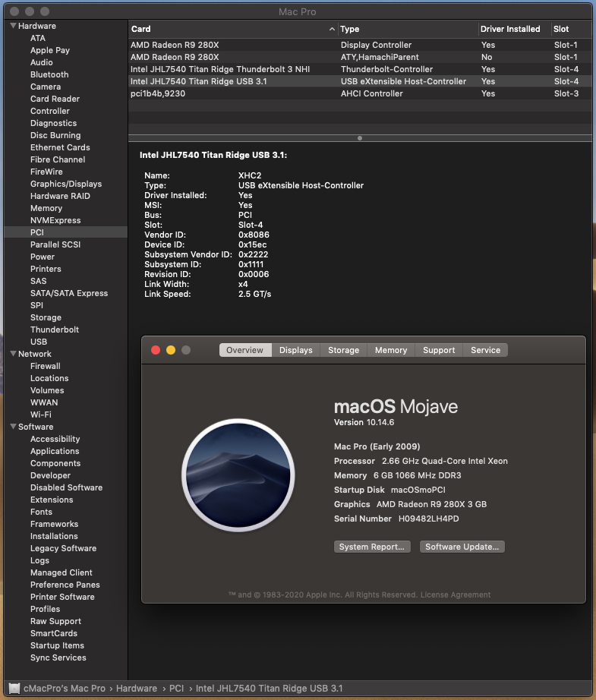Select the pci1b4b,9230 AHCI Controller row
Screen dimensions: 596x700
coord(360,93)
